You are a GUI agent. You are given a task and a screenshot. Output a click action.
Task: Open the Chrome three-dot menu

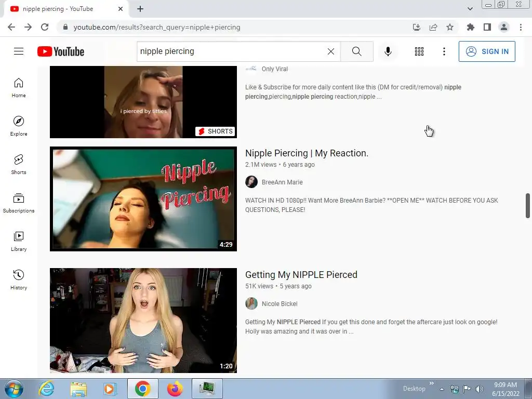pyautogui.click(x=521, y=27)
